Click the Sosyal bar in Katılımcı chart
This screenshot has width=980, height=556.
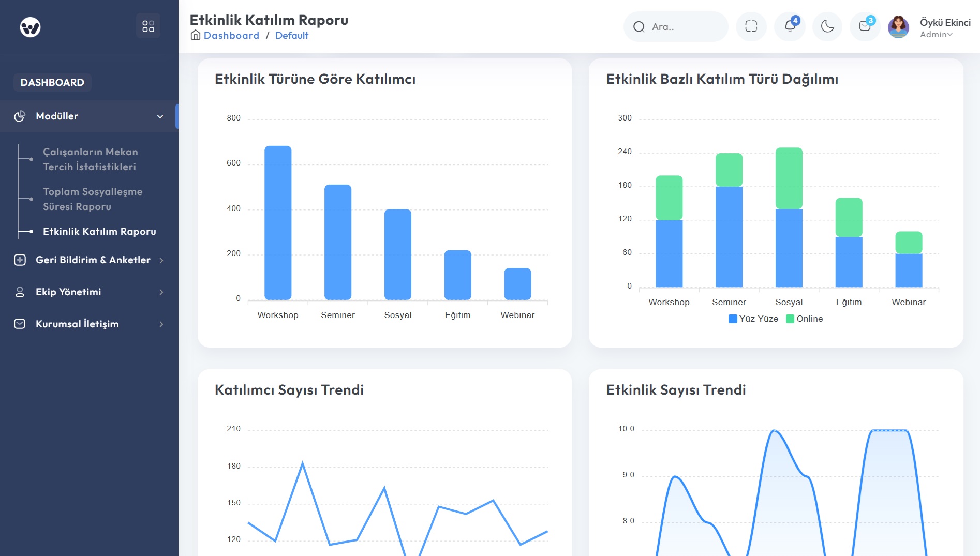tap(398, 254)
